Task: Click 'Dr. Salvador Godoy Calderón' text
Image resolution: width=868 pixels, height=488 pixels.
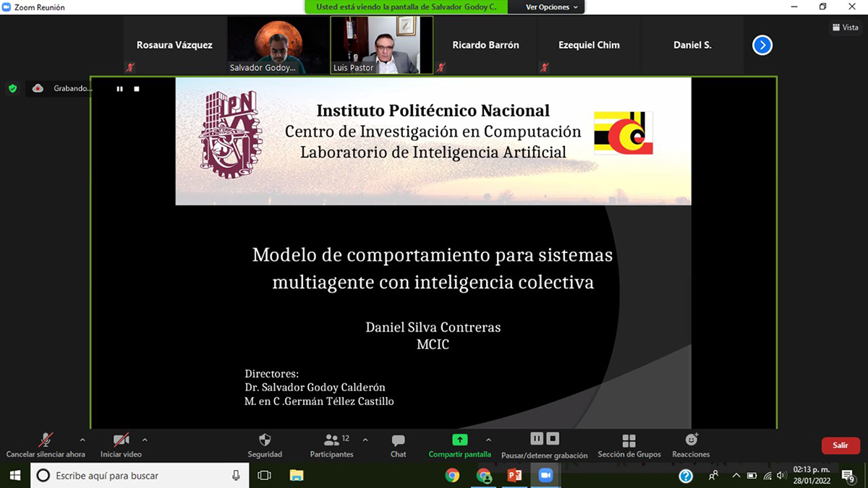Action: [x=315, y=388]
